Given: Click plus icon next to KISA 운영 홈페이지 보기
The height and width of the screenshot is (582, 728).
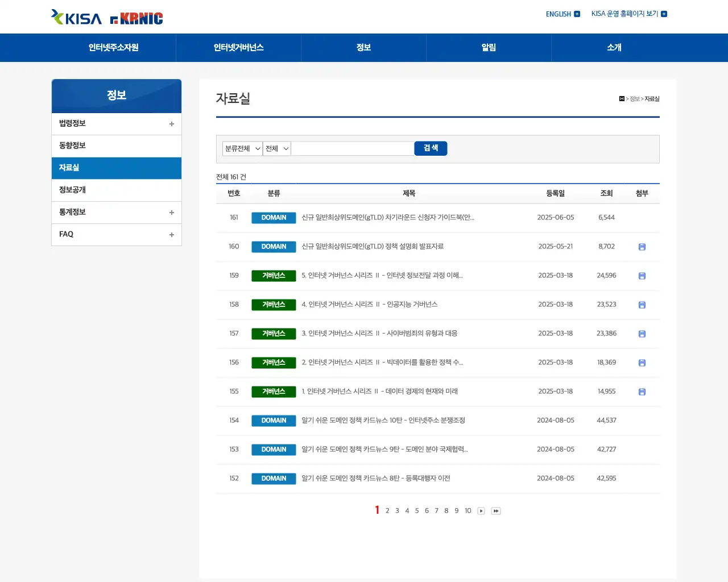Looking at the screenshot, I should (664, 14).
